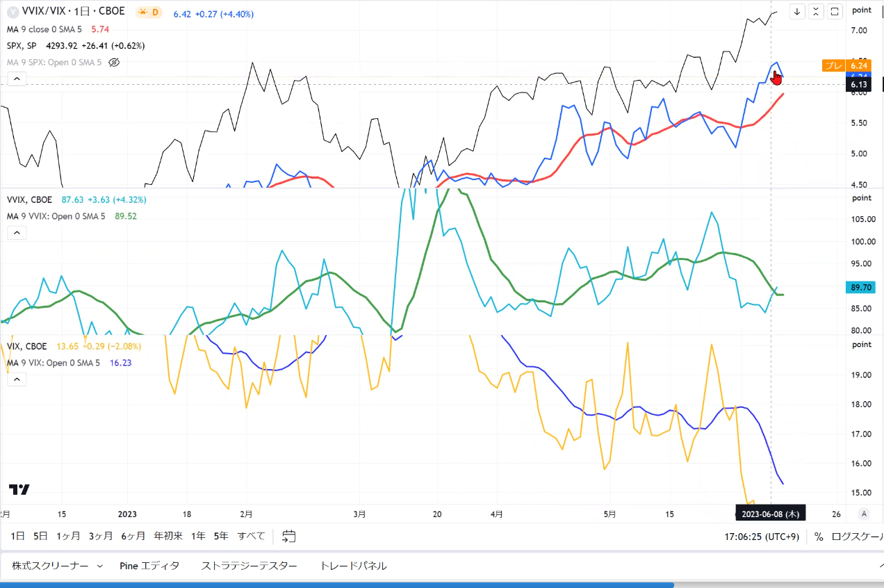Set range to 3ヶ月
Viewport: 884px width, 588px height.
point(101,536)
